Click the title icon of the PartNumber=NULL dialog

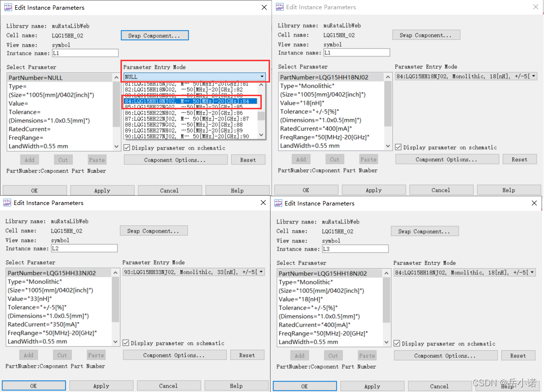pyautogui.click(x=8, y=7)
